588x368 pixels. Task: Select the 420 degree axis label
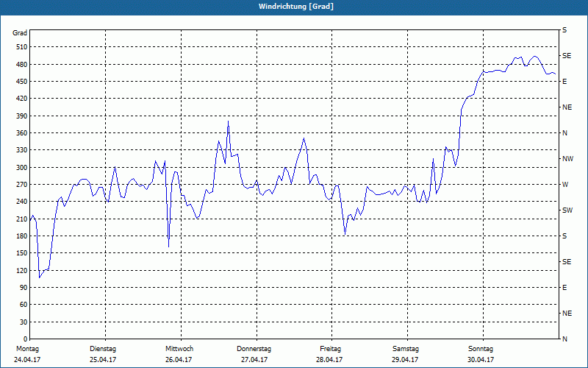coord(21,99)
